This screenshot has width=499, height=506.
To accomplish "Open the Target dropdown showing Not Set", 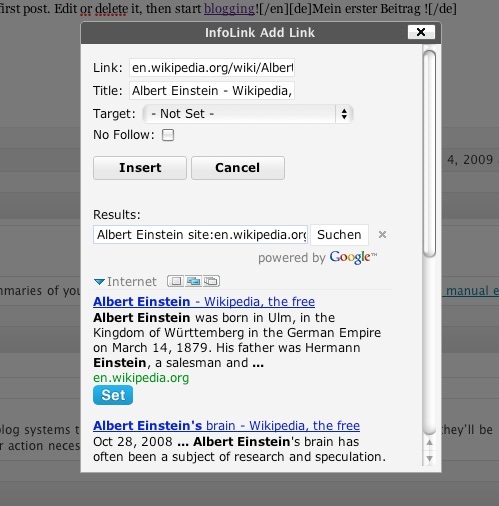I will click(247, 114).
